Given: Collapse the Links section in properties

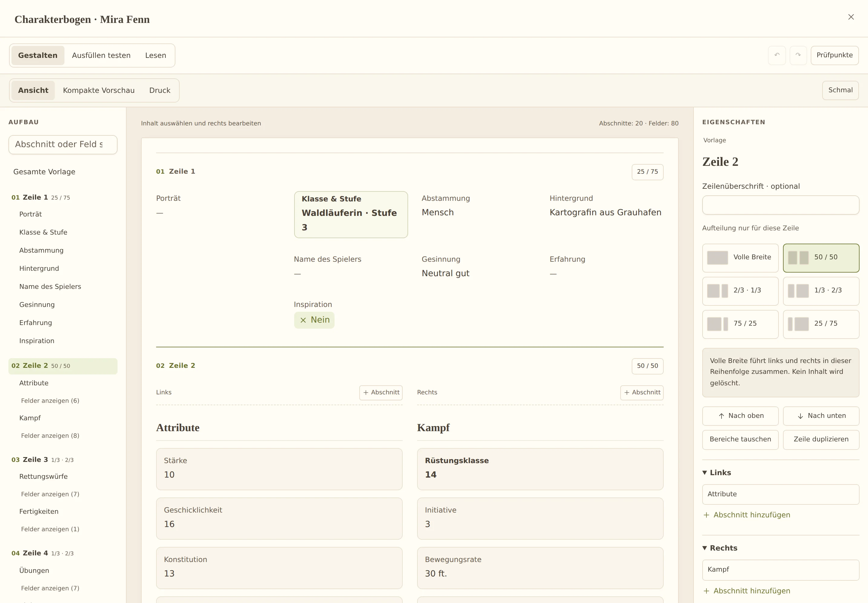Looking at the screenshot, I should click(716, 473).
